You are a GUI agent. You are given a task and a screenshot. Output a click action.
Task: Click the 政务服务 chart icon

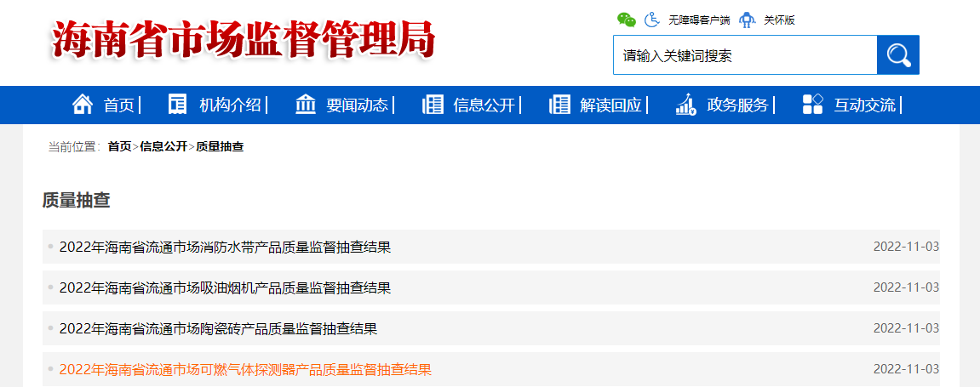686,105
